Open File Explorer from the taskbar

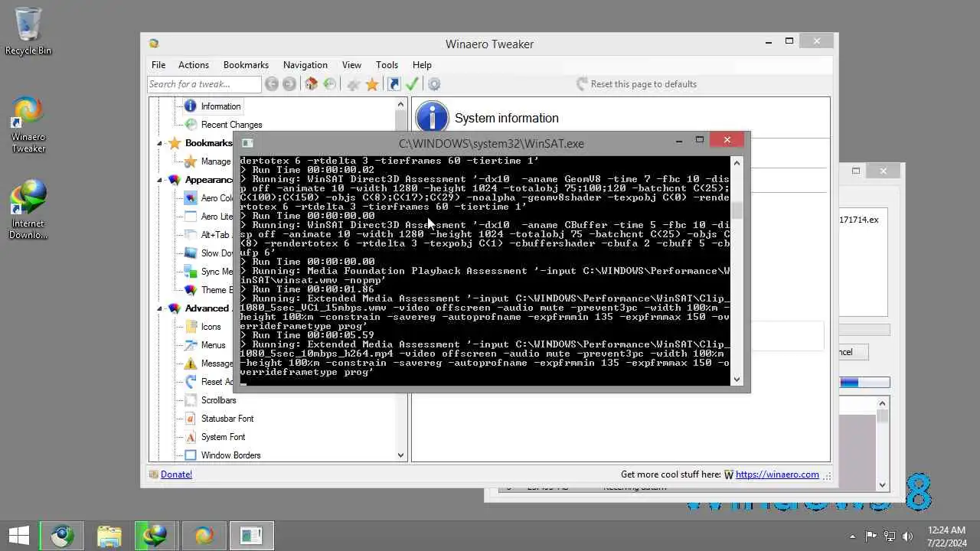(x=109, y=536)
